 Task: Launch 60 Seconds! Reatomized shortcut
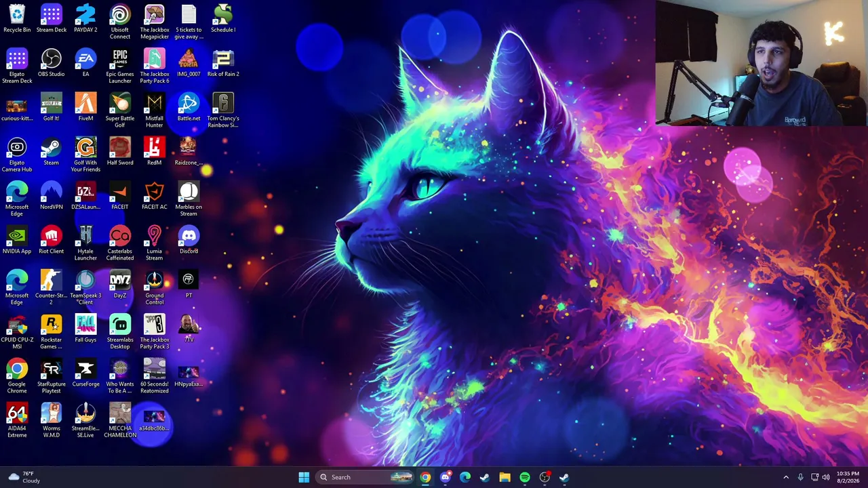click(155, 376)
